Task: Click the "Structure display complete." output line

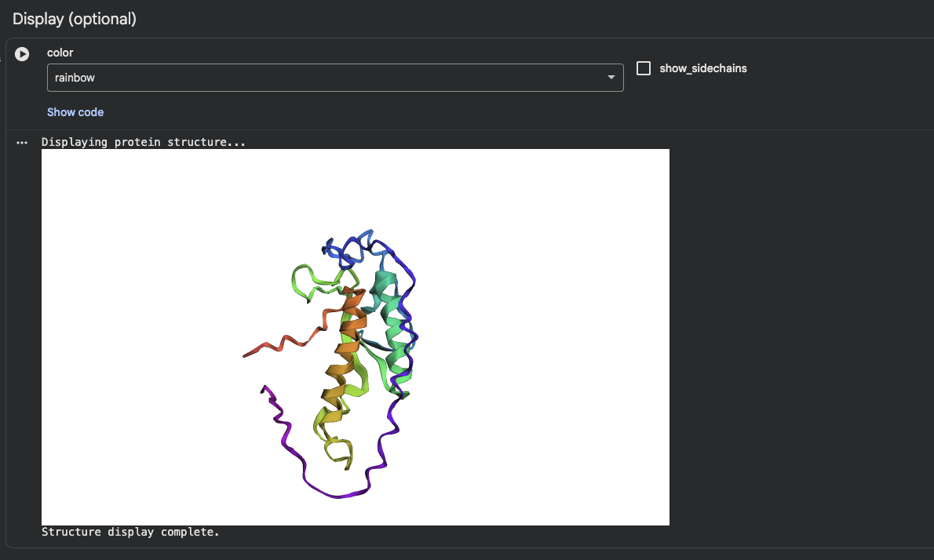Action: click(130, 532)
